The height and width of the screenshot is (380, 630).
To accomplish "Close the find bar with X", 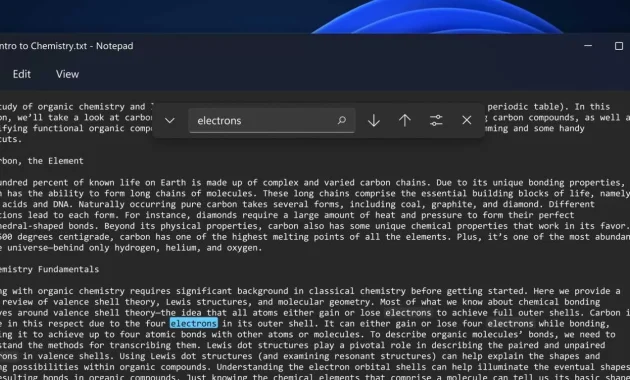I will coord(466,120).
